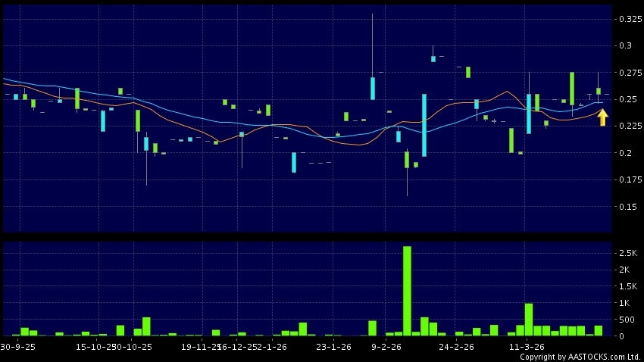The image size is (644, 362).
Task: Click the 0.15 price axis label
Action: (626, 206)
